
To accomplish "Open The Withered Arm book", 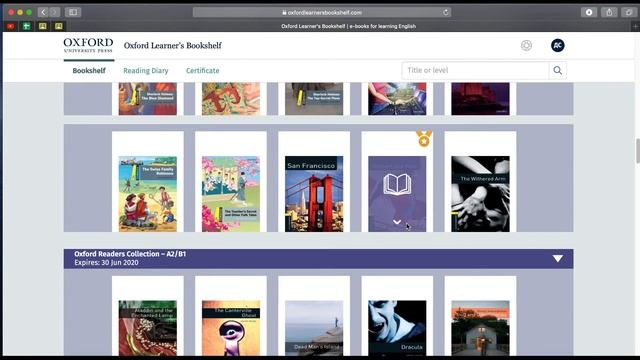I will click(x=480, y=194).
